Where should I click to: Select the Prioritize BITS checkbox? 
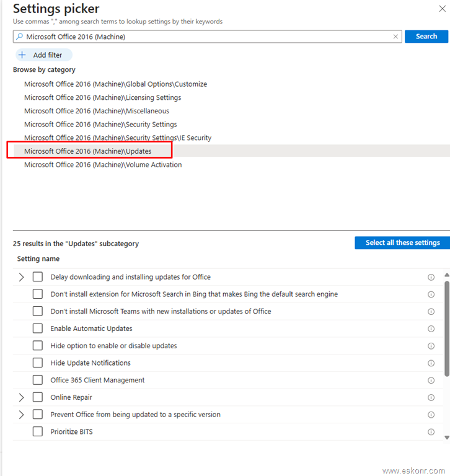(38, 431)
